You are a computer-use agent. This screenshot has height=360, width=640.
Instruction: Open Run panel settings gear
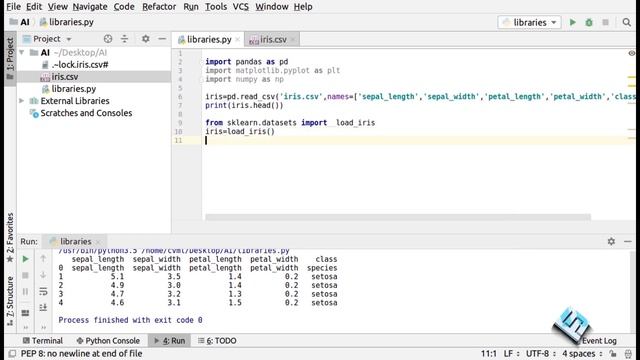pos(611,241)
